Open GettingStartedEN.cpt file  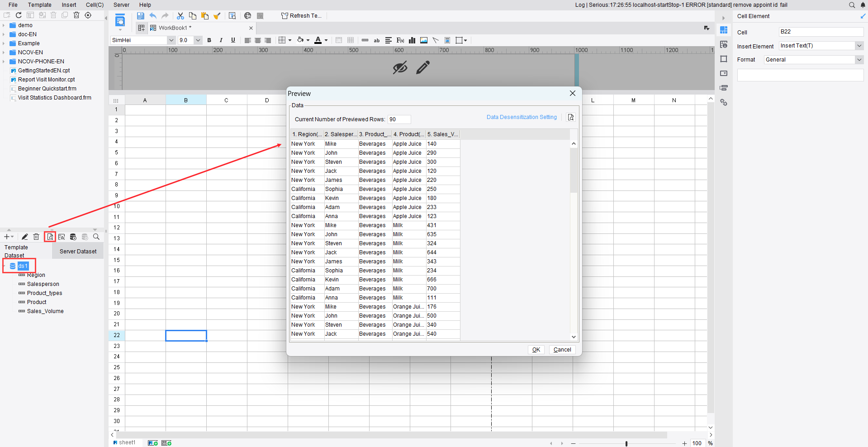(x=44, y=71)
